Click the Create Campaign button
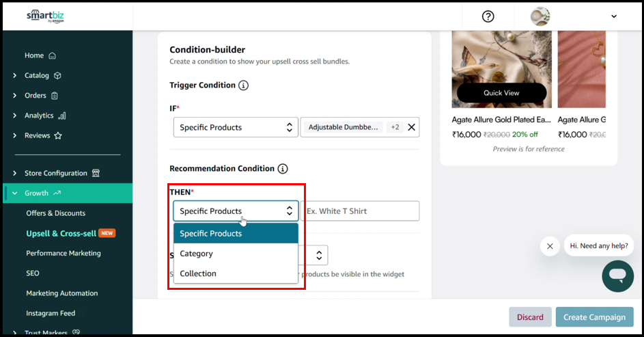 click(594, 317)
